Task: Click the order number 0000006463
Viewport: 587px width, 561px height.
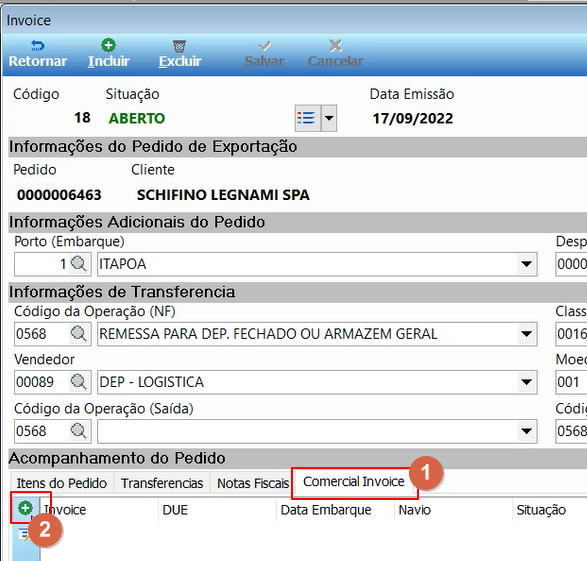Action: [59, 195]
